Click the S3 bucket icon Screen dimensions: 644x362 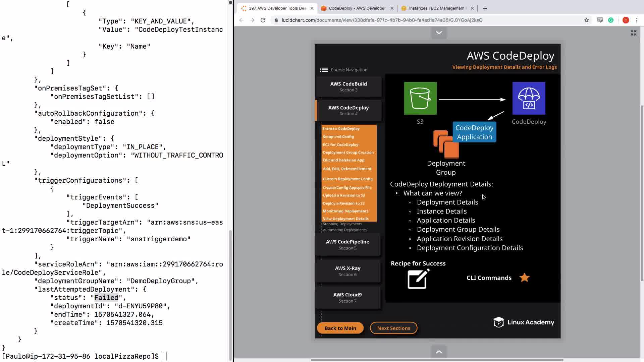click(420, 98)
